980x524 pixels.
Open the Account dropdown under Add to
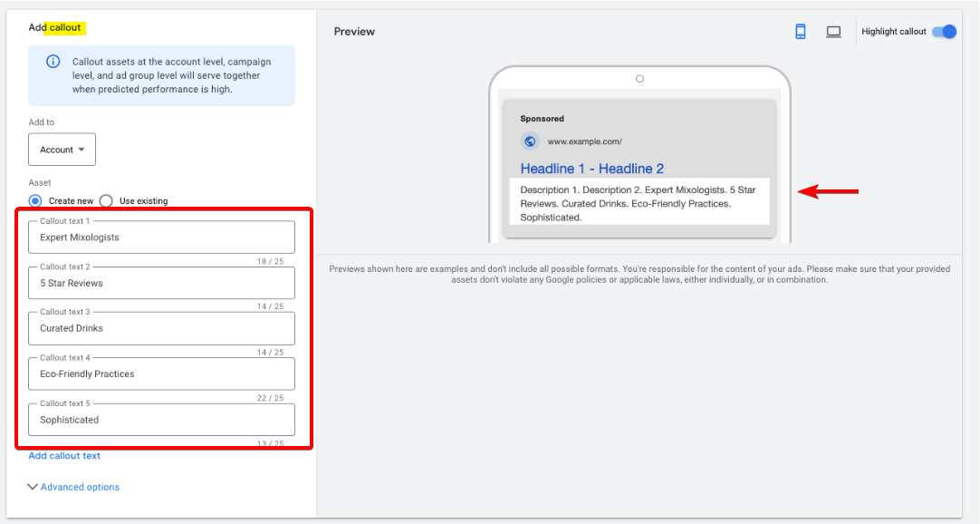(x=62, y=150)
